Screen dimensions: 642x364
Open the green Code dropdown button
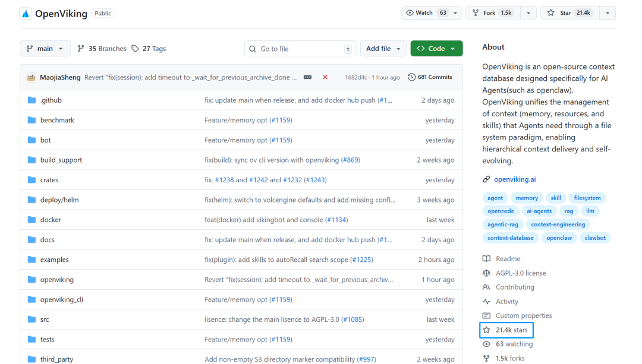coord(436,49)
